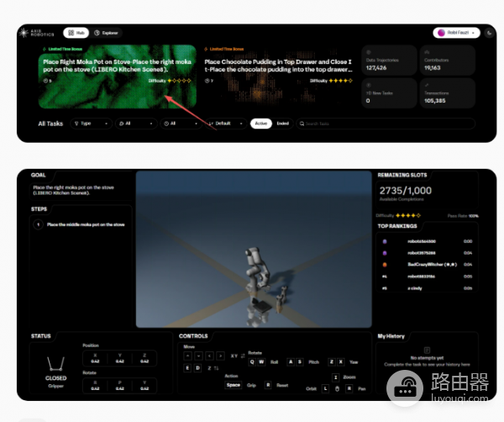Click the Space key for Grip action
The height and width of the screenshot is (422, 504).
pos(233,385)
